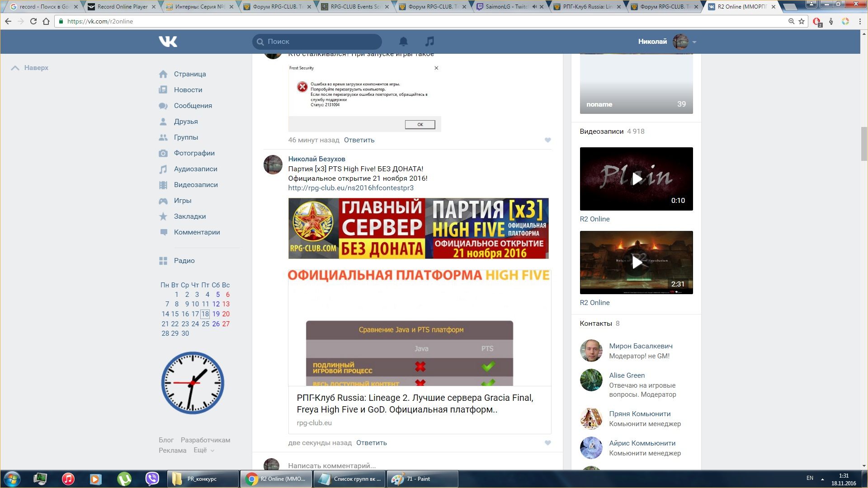Open the notifications bell icon
Screen dimensions: 868x488
403,42
